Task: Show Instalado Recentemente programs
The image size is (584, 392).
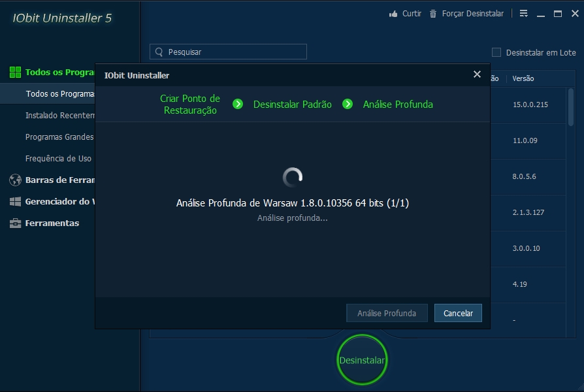Action: pos(60,115)
